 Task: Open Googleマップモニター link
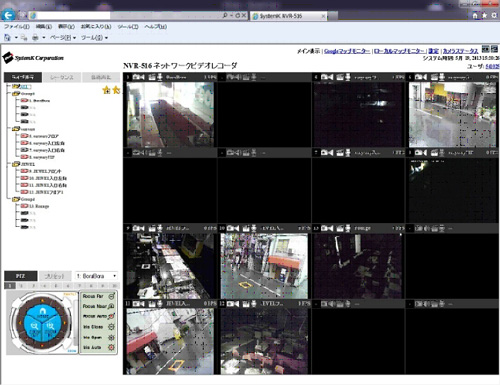point(347,51)
